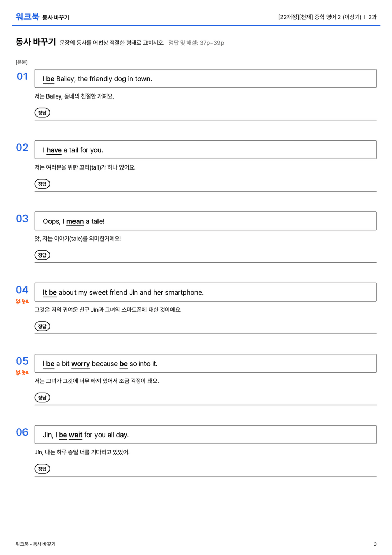Click the red 중요 star icon by question 04
392x555 pixels.
click(x=22, y=301)
